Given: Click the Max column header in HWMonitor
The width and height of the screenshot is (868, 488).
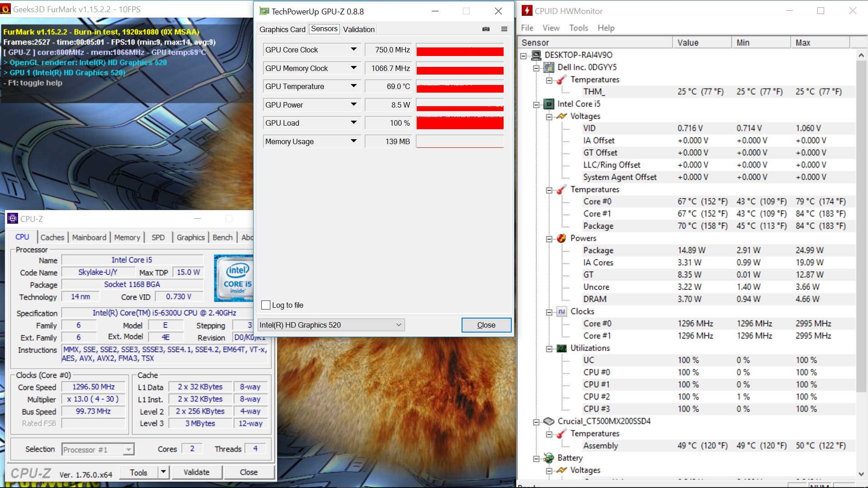Looking at the screenshot, I should (820, 42).
